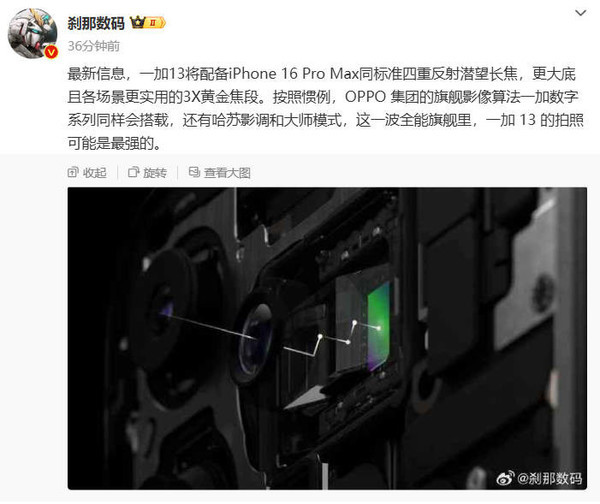600x504 pixels.
Task: Select 查看大图 text to view full image
Action: coord(227,173)
